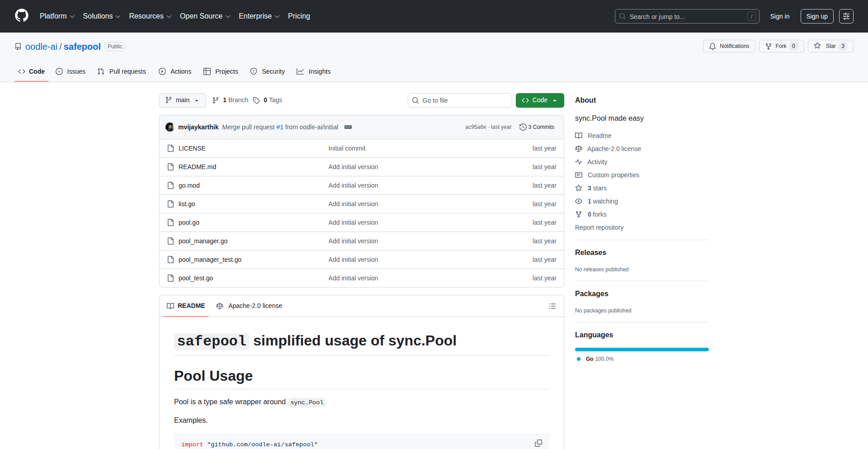Open the main branch dropdown
Screen dimensions: 868x449
(182, 100)
